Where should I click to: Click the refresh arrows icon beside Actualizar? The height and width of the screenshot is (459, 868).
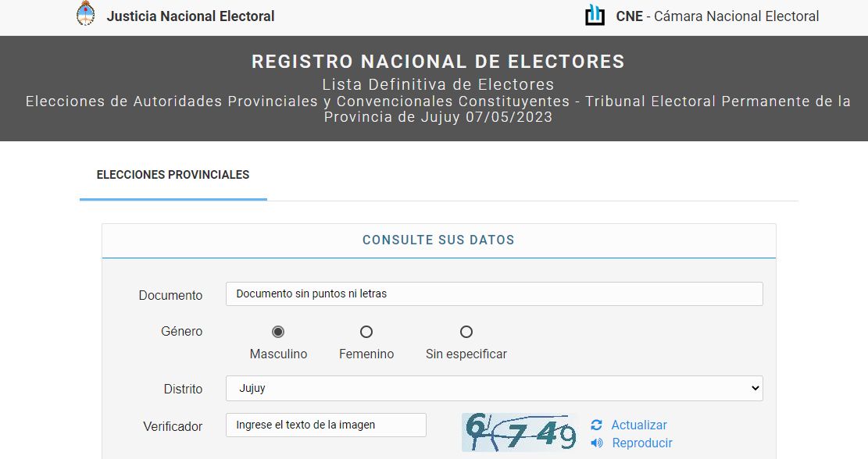click(x=597, y=425)
